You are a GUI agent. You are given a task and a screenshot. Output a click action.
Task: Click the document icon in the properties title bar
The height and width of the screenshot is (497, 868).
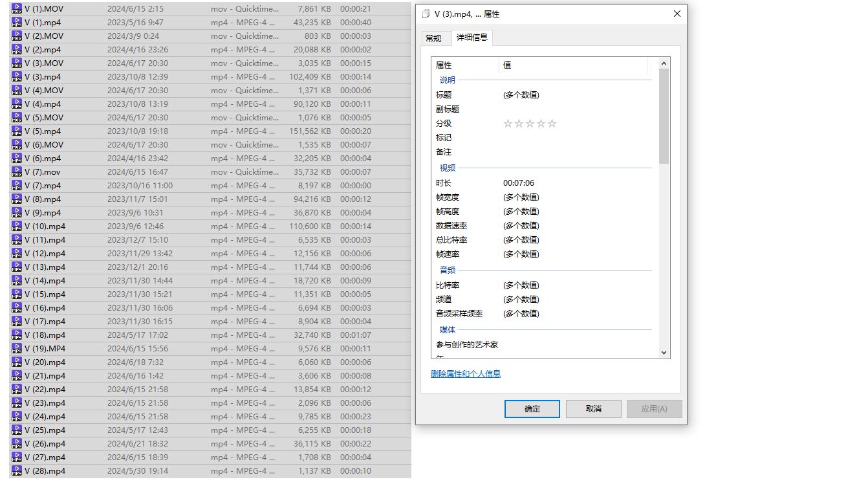click(x=426, y=14)
